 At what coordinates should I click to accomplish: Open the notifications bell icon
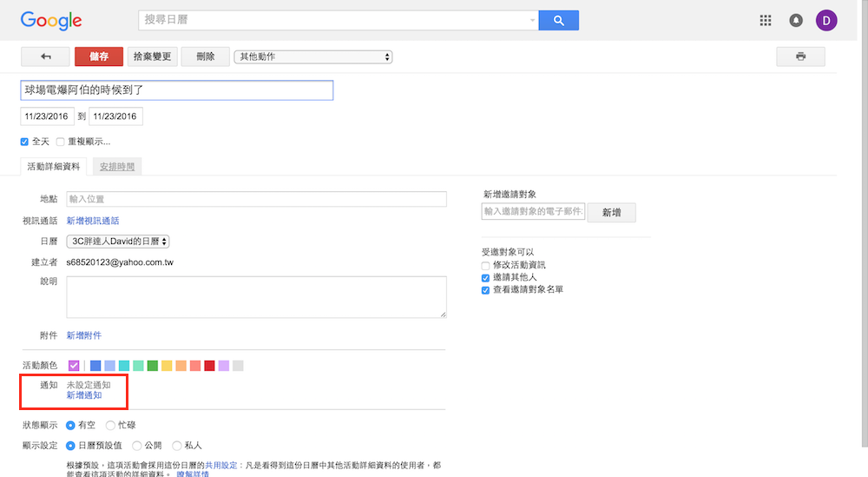(x=796, y=21)
